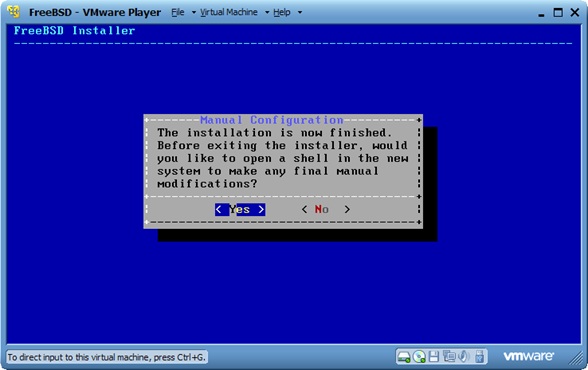Open the Help menu
The image size is (588, 370).
pyautogui.click(x=282, y=12)
